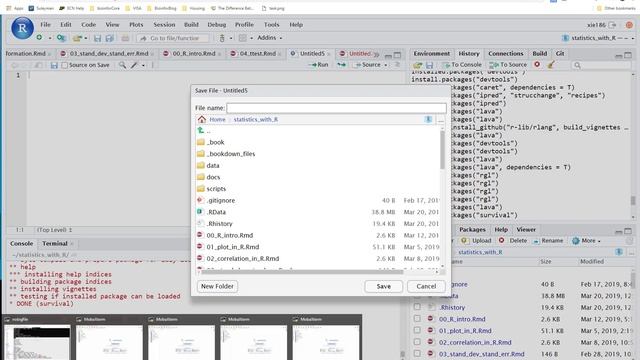Click the Clear History broom icon

[x=551, y=64]
